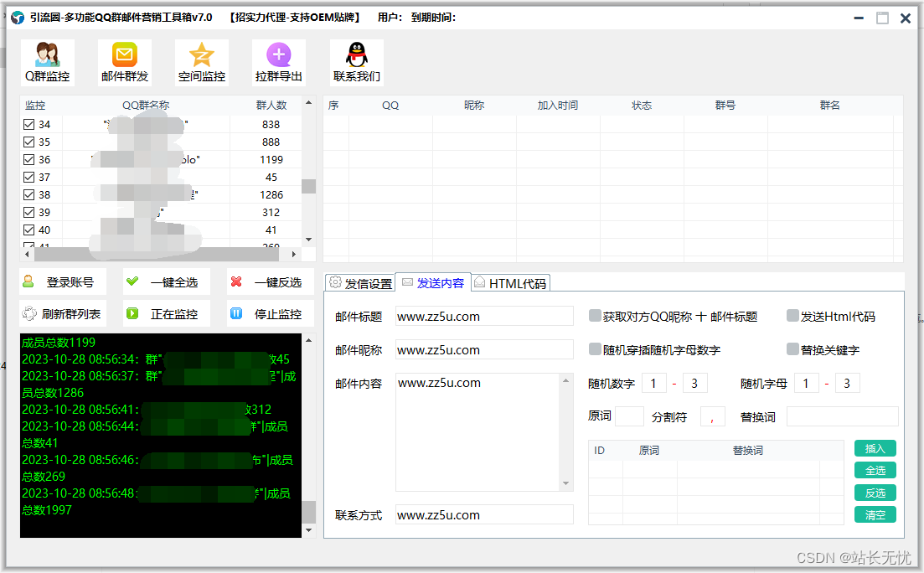Click the 反选 button
924x573 pixels.
point(875,493)
